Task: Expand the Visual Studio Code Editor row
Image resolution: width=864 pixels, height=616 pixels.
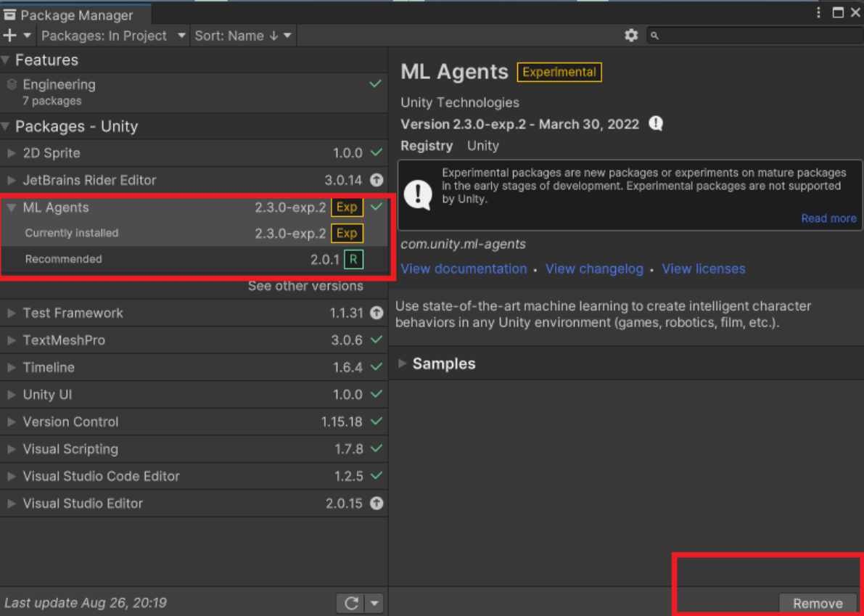Action: [x=11, y=476]
